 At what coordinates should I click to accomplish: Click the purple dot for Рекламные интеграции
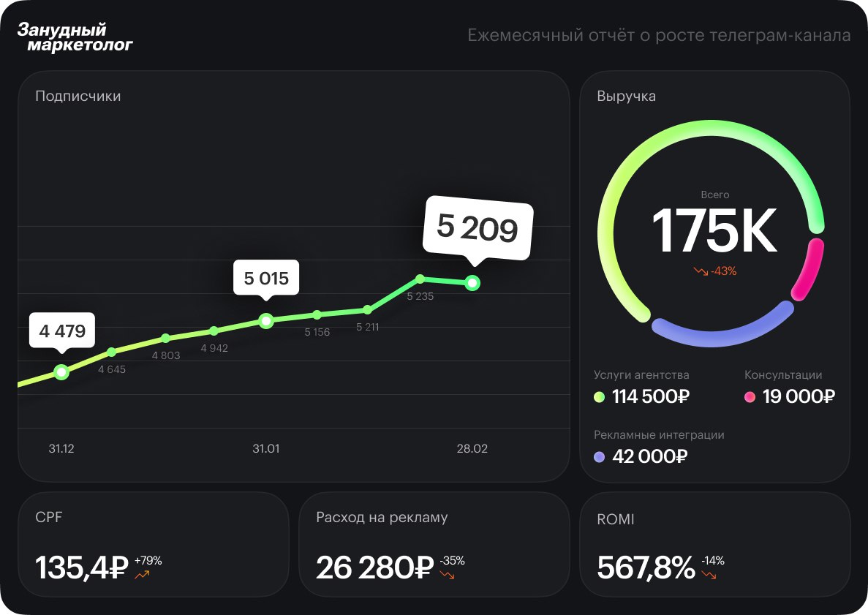(x=600, y=457)
